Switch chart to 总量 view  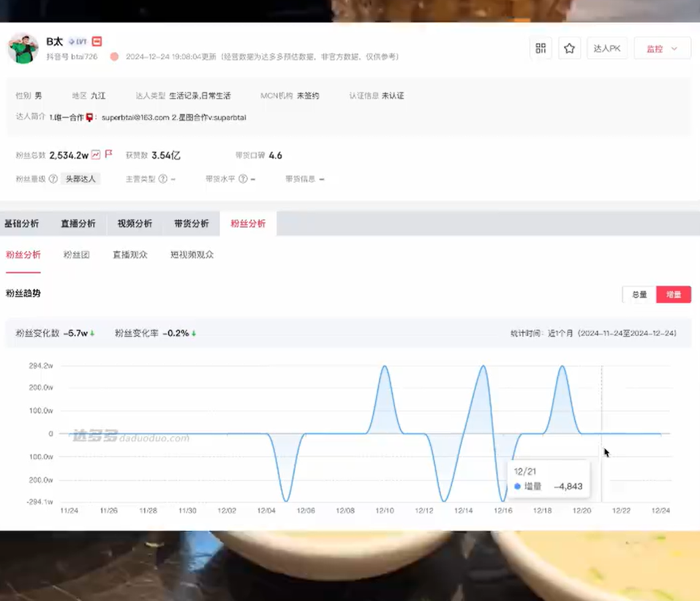click(x=639, y=294)
